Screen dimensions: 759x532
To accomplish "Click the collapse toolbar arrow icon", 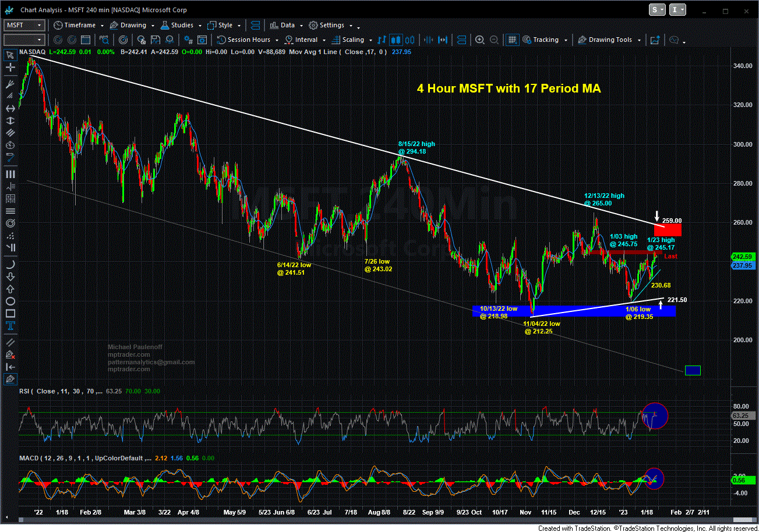I will click(10, 367).
